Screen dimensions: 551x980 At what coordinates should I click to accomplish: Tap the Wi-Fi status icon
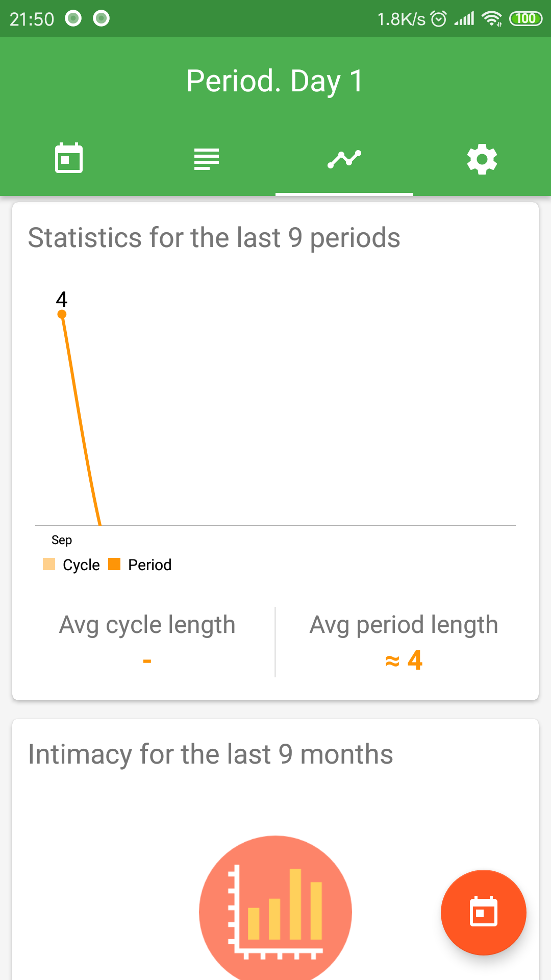click(x=492, y=19)
